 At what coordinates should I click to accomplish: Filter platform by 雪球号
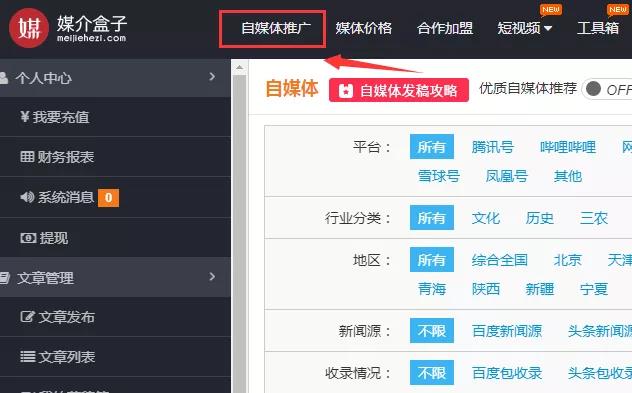point(439,176)
